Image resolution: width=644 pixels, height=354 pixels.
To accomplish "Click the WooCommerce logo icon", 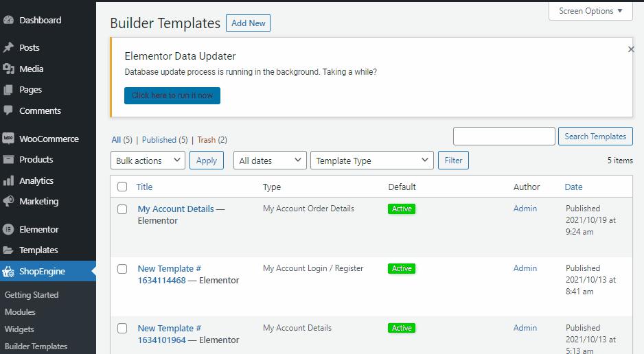I will (8, 139).
